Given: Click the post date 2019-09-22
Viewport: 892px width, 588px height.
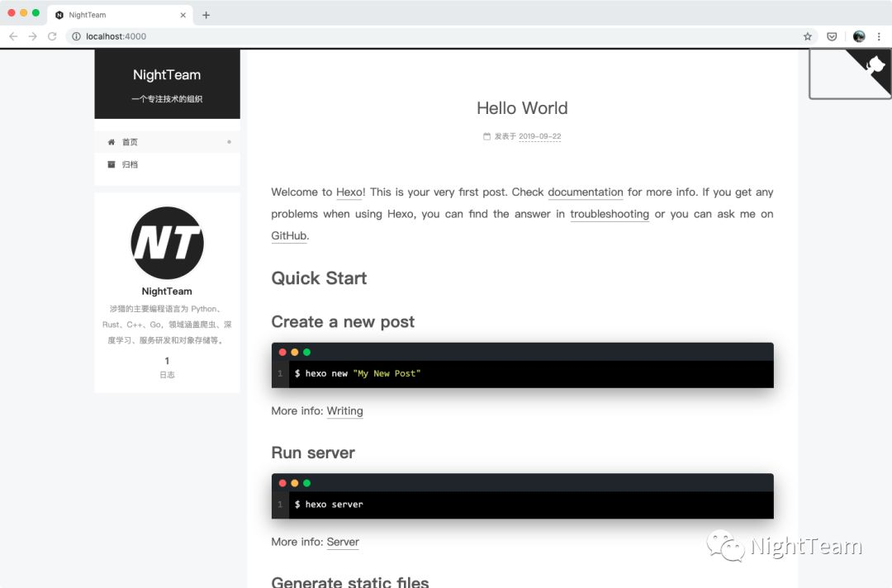Looking at the screenshot, I should click(540, 136).
